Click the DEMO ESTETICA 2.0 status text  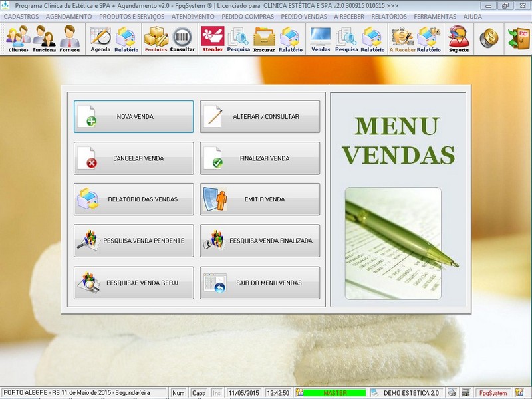[411, 393]
